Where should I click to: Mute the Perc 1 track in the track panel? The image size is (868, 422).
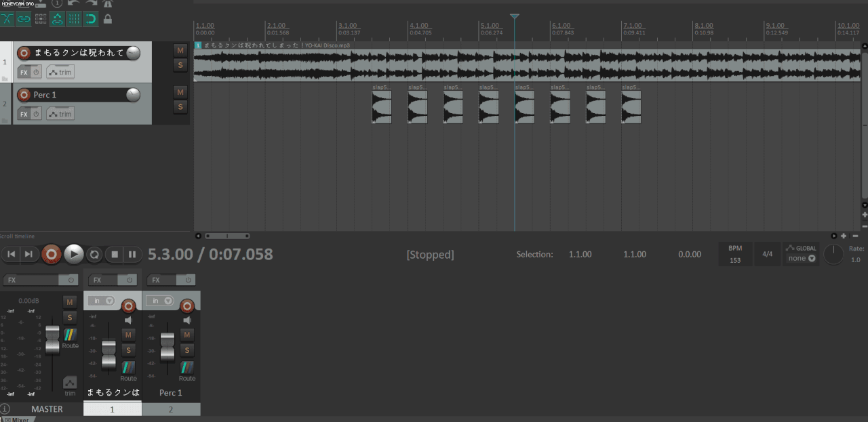coord(180,91)
